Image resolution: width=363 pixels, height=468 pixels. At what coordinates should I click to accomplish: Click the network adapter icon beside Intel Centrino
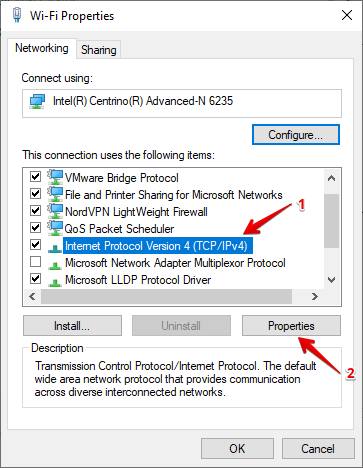[37, 101]
